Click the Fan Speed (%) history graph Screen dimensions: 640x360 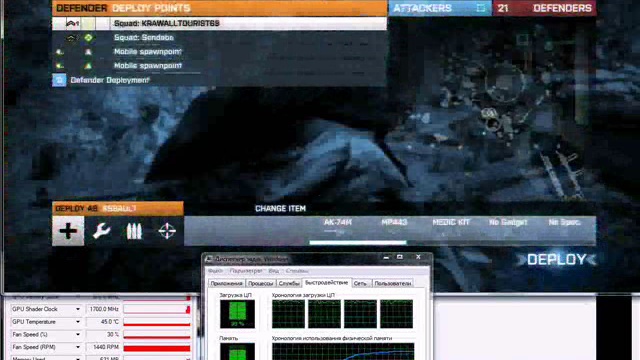(x=157, y=334)
